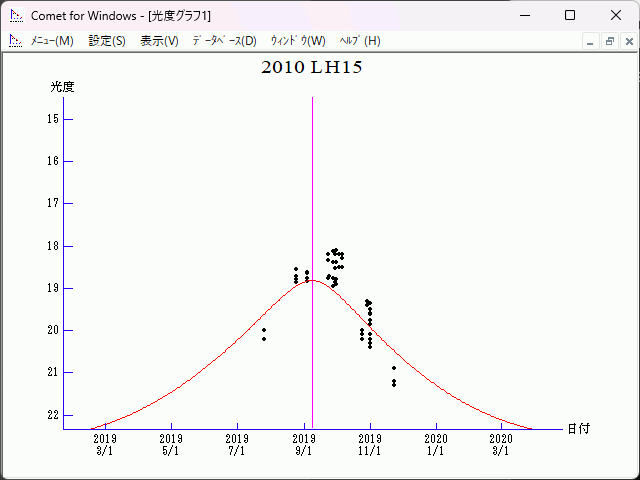Click the graph document icon in menu bar
This screenshot has width=640, height=480.
tap(15, 41)
